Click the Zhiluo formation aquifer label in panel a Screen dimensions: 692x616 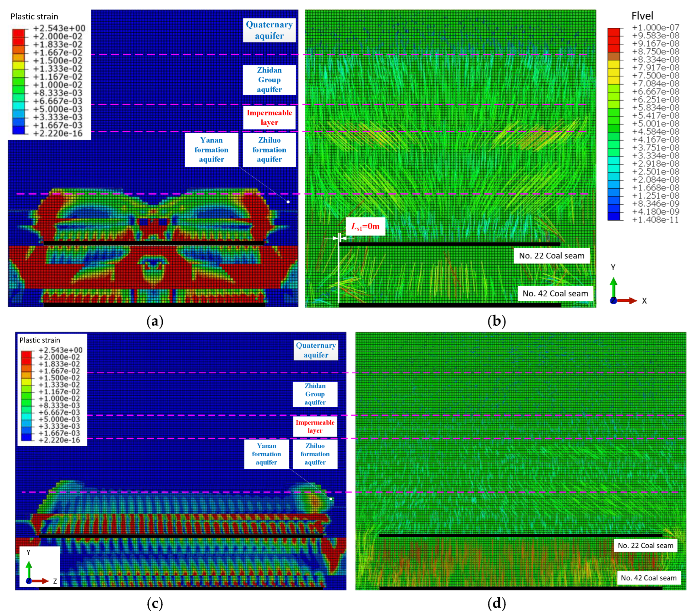point(269,149)
